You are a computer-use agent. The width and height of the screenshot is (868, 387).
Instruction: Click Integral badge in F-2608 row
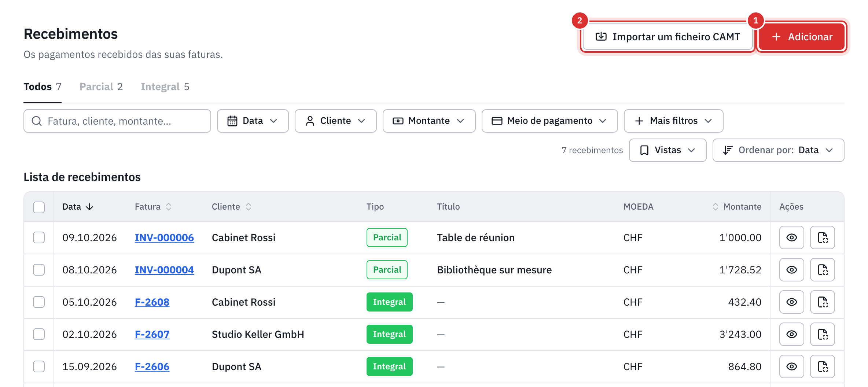(x=389, y=302)
